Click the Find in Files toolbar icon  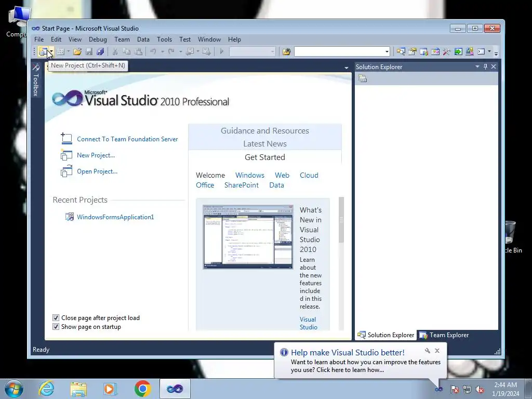(x=286, y=51)
